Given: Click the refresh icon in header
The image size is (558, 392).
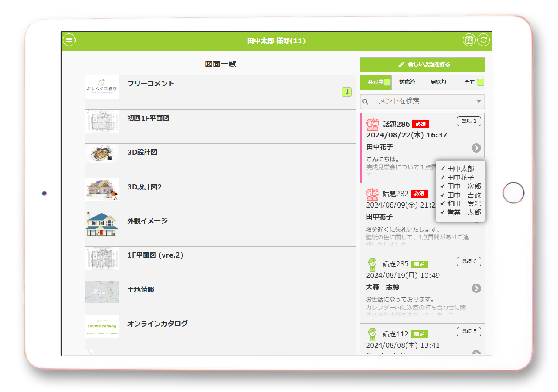Looking at the screenshot, I should (x=483, y=40).
